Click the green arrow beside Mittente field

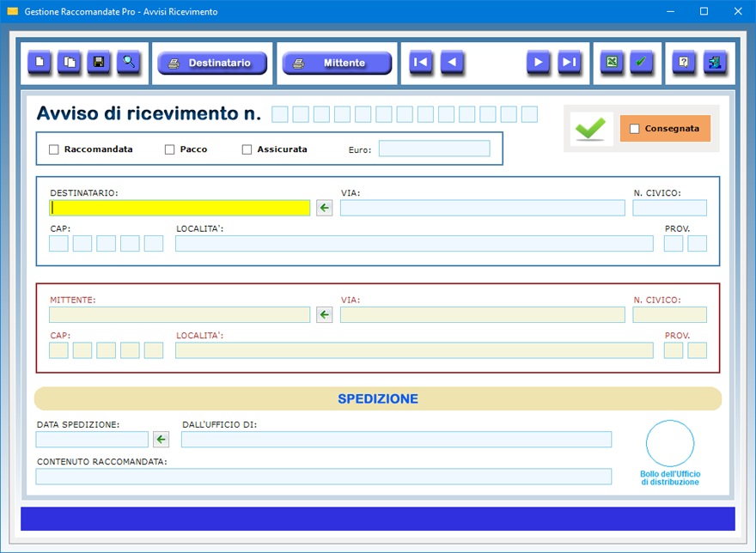(x=325, y=315)
